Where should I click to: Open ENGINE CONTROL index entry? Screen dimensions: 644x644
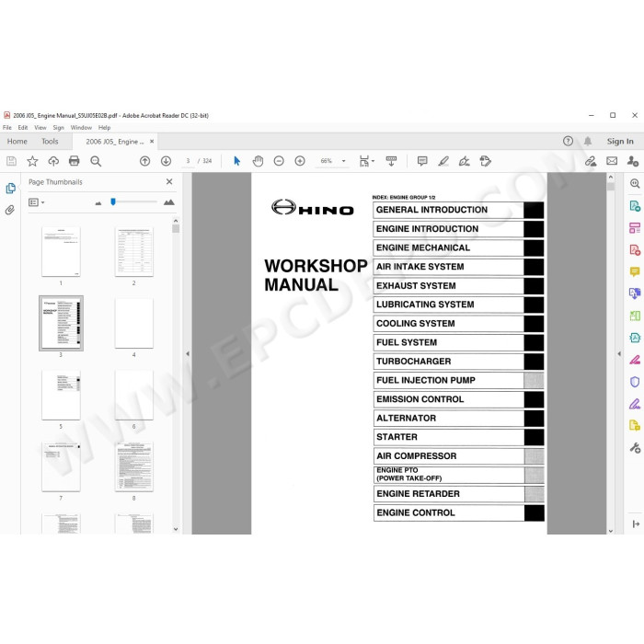point(459,513)
